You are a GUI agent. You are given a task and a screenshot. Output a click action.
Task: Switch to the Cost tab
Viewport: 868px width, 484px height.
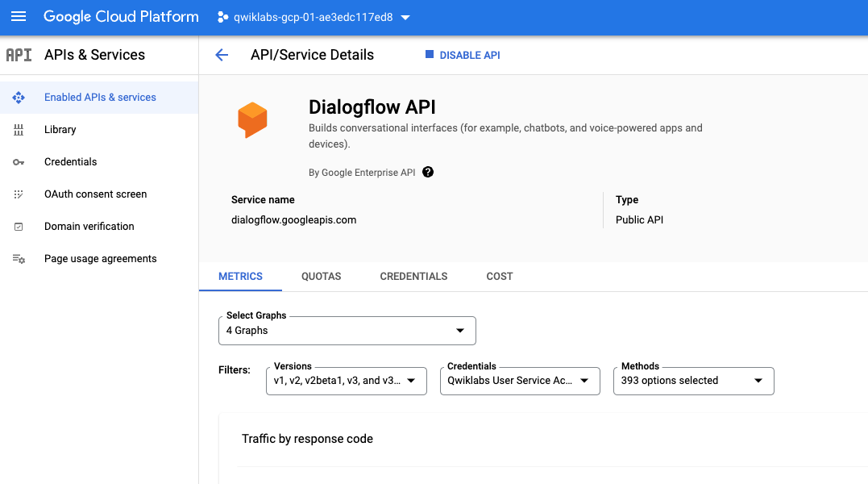click(499, 276)
